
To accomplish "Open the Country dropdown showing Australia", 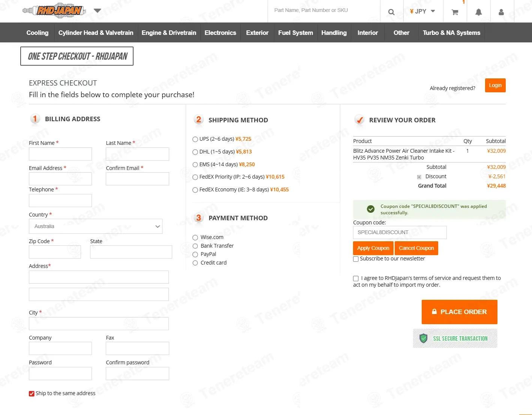I will tap(96, 226).
